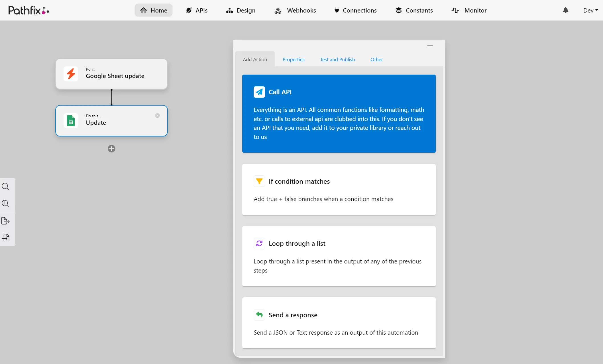Minimize the action panel
The image size is (603, 364).
click(x=430, y=46)
